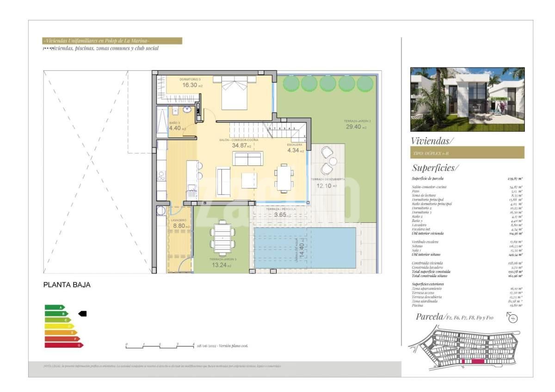Click the black arrow marking energy rating B
The width and height of the screenshot is (555, 392).
click(82, 313)
